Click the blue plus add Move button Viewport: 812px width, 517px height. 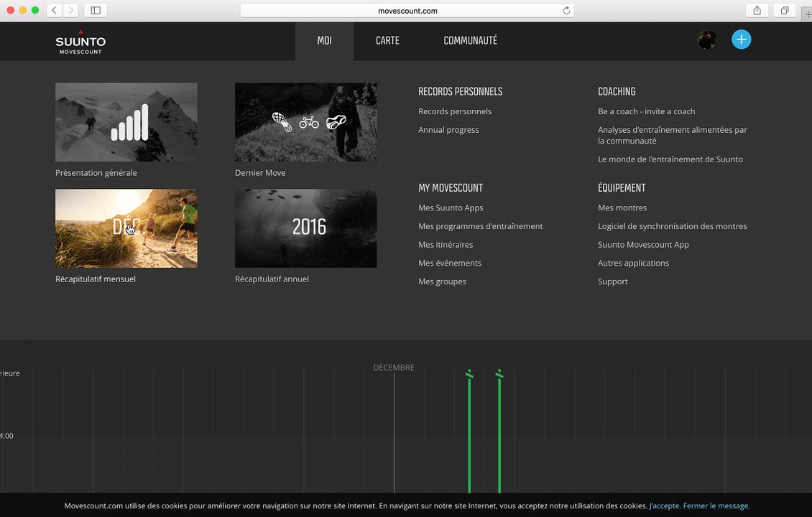(x=741, y=39)
